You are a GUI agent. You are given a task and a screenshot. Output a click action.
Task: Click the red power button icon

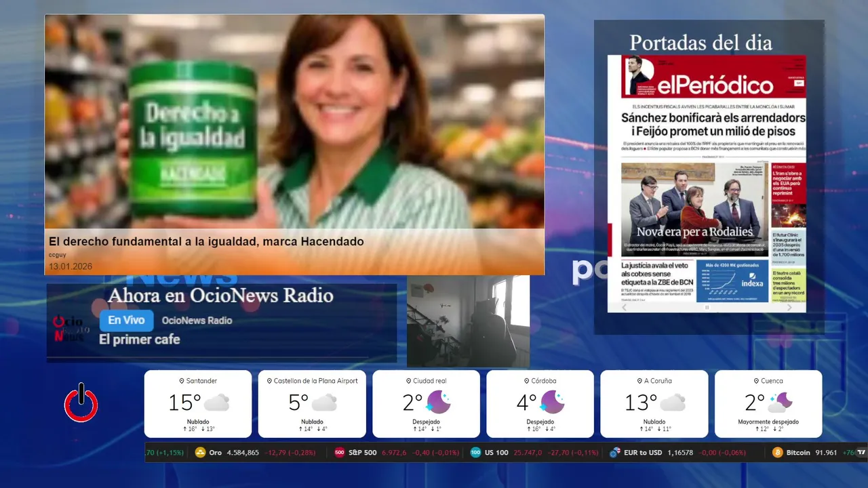(81, 403)
